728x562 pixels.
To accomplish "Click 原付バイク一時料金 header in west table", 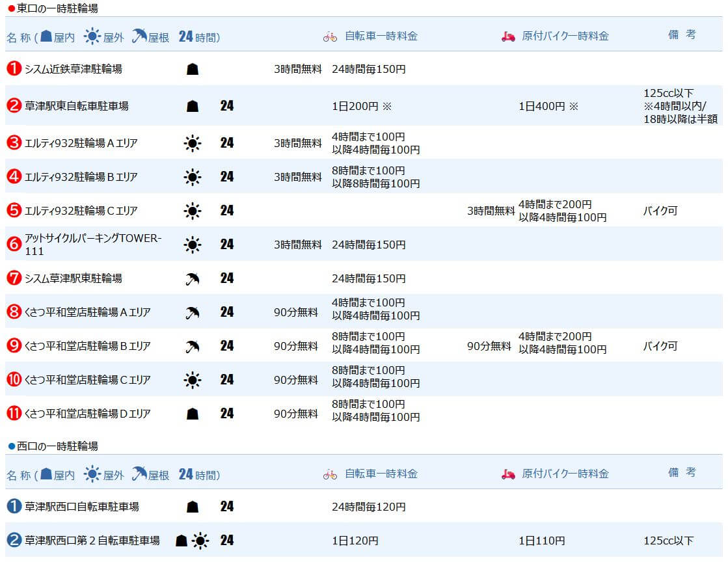I will 565,474.
